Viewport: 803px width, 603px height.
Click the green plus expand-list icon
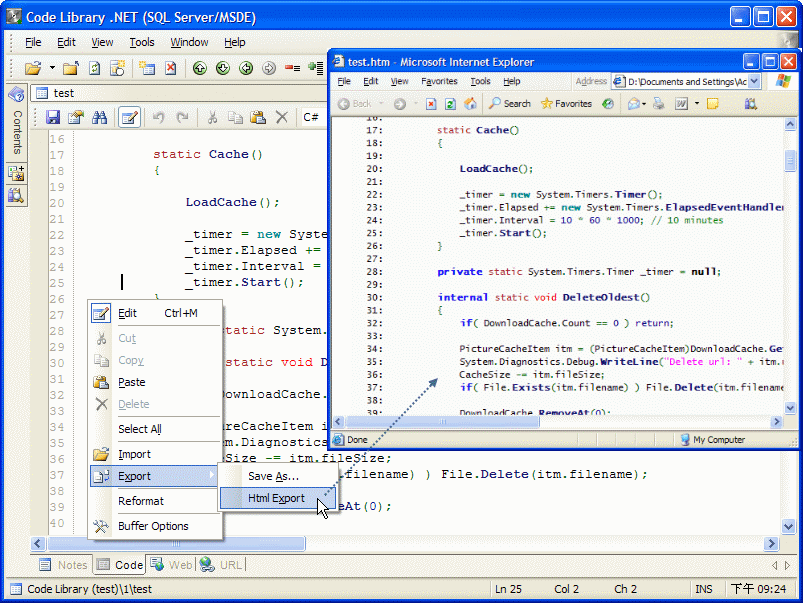pos(315,68)
